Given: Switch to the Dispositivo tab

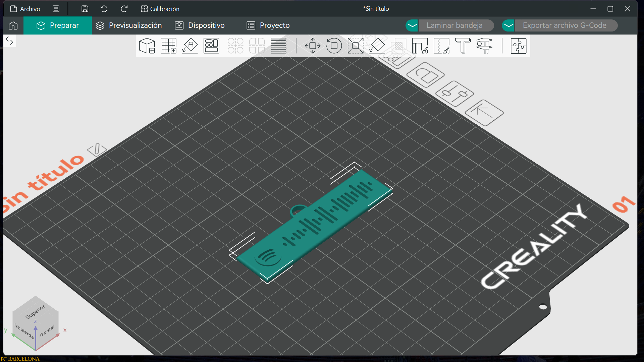Looking at the screenshot, I should tap(200, 25).
